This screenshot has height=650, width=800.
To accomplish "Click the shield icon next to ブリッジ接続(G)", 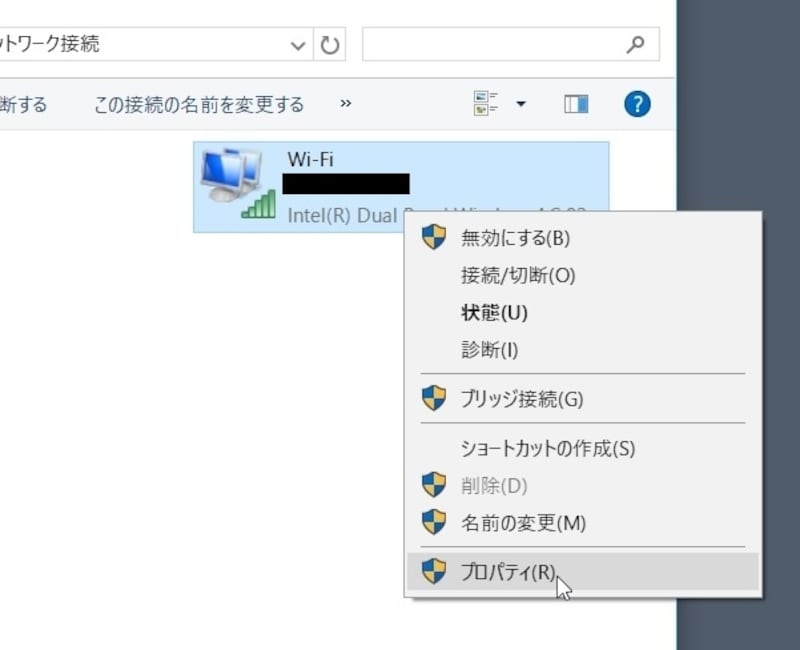I will click(434, 396).
